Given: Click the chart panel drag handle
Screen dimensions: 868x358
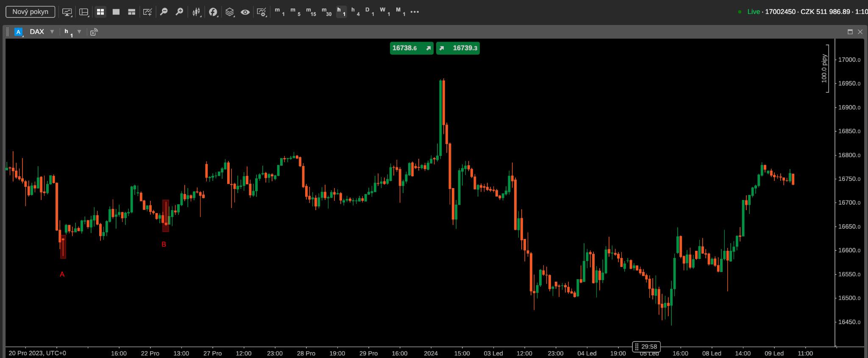Looking at the screenshot, I should pyautogui.click(x=7, y=32).
